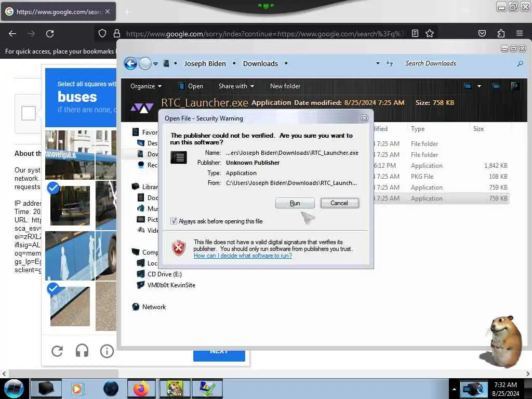Go back in Firefox browser

12,34
